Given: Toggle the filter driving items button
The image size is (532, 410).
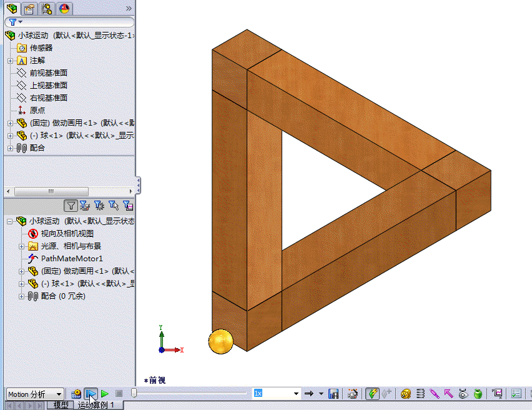Looking at the screenshot, I should (99, 206).
